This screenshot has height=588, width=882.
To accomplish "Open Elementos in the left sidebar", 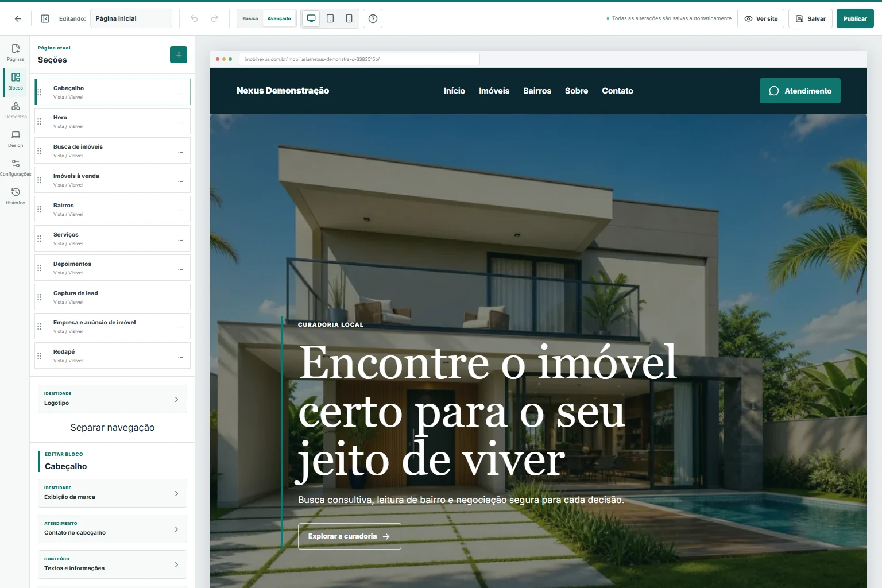I will coord(16,110).
